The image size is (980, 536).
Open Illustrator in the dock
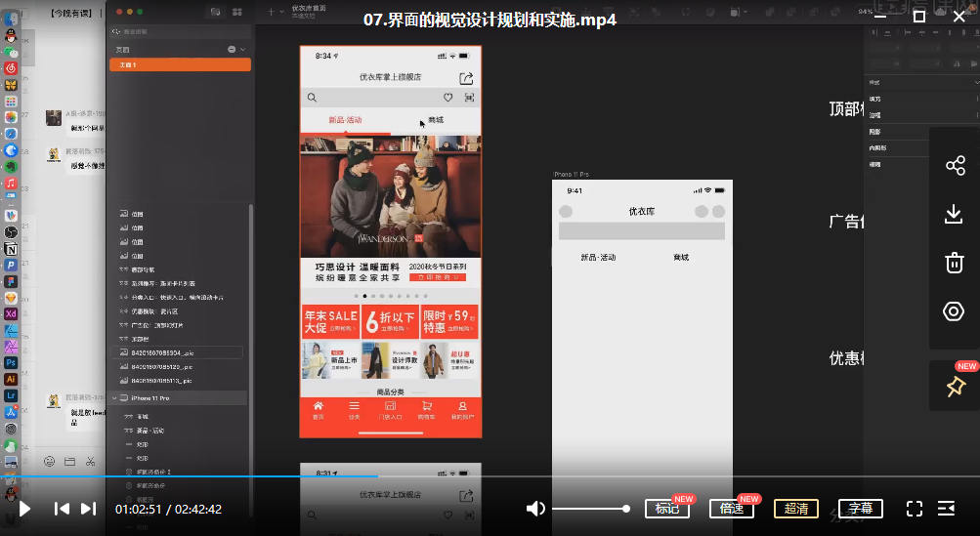(x=11, y=379)
